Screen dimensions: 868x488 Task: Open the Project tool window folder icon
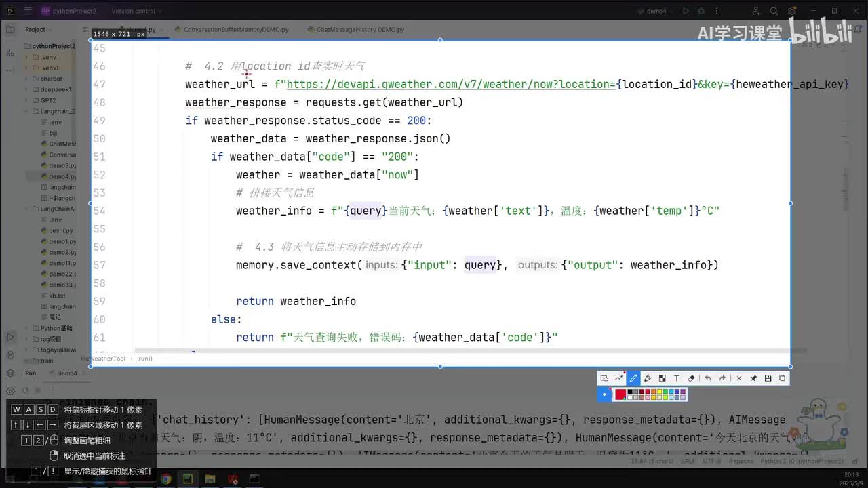coord(10,30)
